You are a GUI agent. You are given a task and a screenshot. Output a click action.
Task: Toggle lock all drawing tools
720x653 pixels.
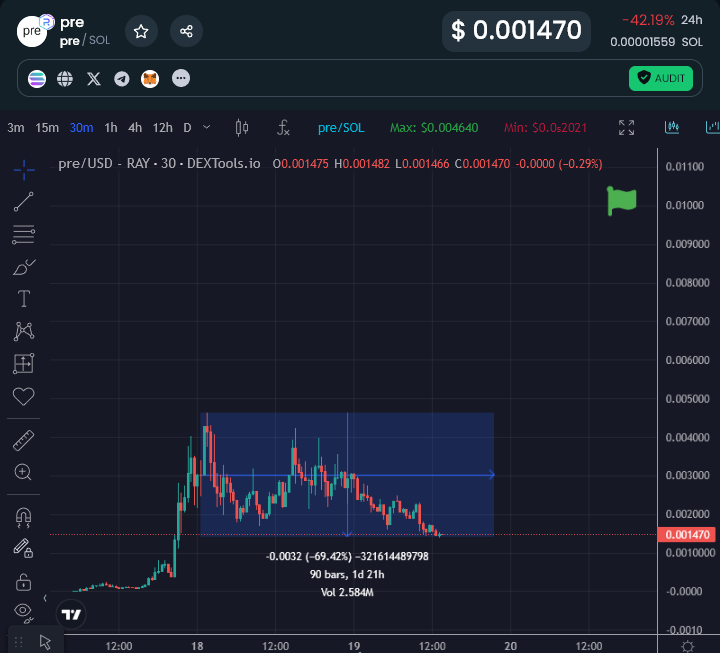click(23, 582)
